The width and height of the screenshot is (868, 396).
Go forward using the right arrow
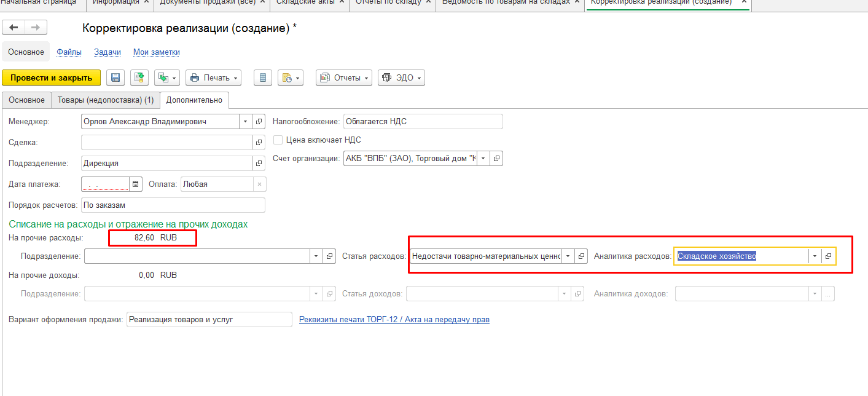pos(36,28)
